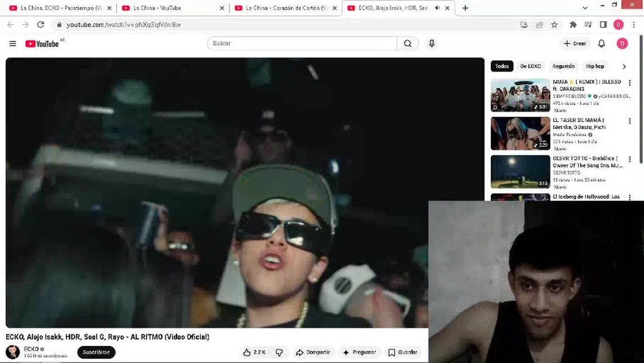Toggle the Chrome side panel icon
This screenshot has width=644, height=363.
coord(603,24)
